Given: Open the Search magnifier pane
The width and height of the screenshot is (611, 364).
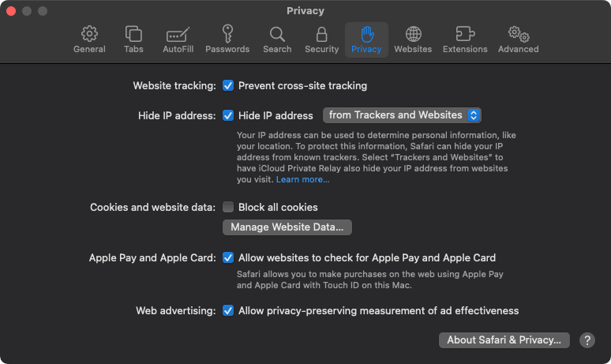Looking at the screenshot, I should click(x=277, y=39).
